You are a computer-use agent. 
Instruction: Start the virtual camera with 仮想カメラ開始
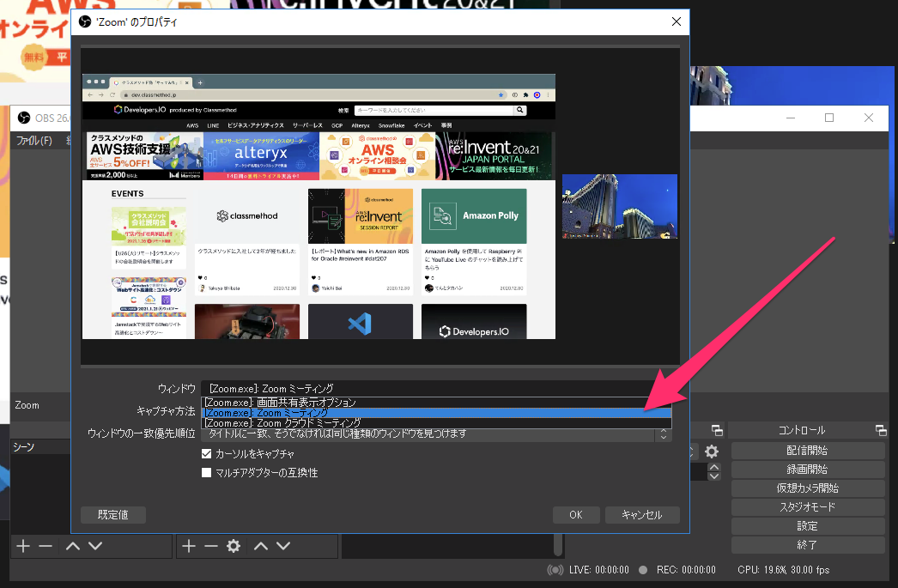(x=808, y=488)
